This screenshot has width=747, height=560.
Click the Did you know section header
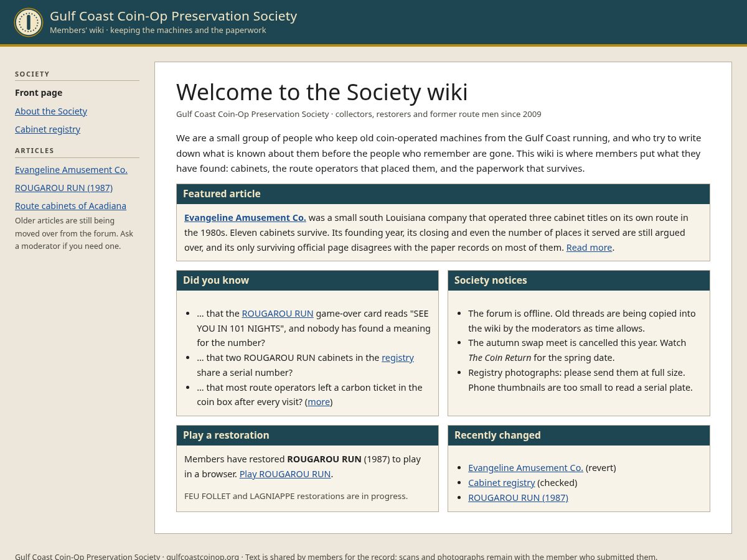tap(308, 281)
